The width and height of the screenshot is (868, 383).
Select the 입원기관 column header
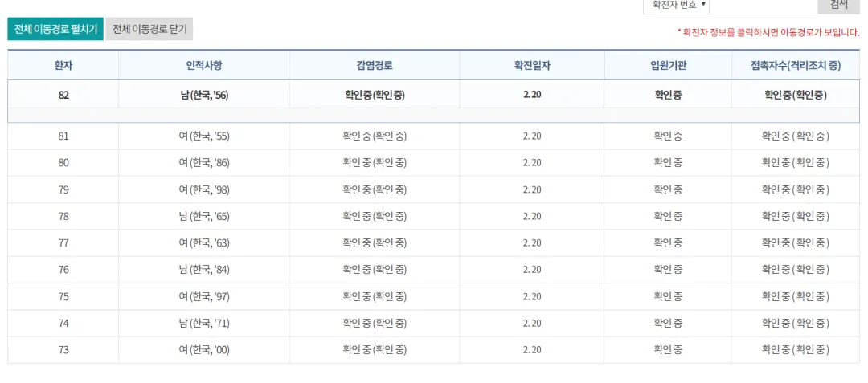click(668, 65)
